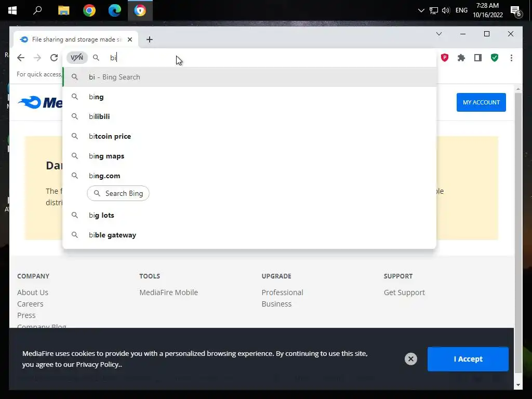Click the search magnifier in address bar

96,58
